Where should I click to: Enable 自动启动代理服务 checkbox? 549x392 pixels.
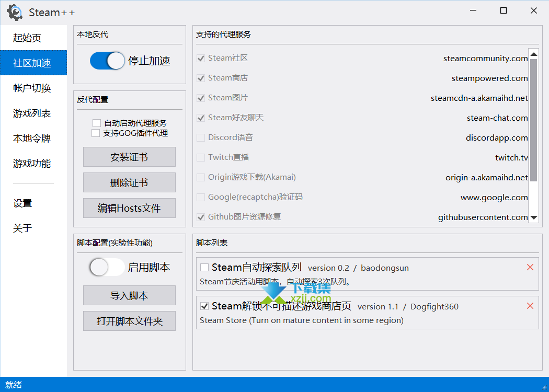pyautogui.click(x=97, y=123)
